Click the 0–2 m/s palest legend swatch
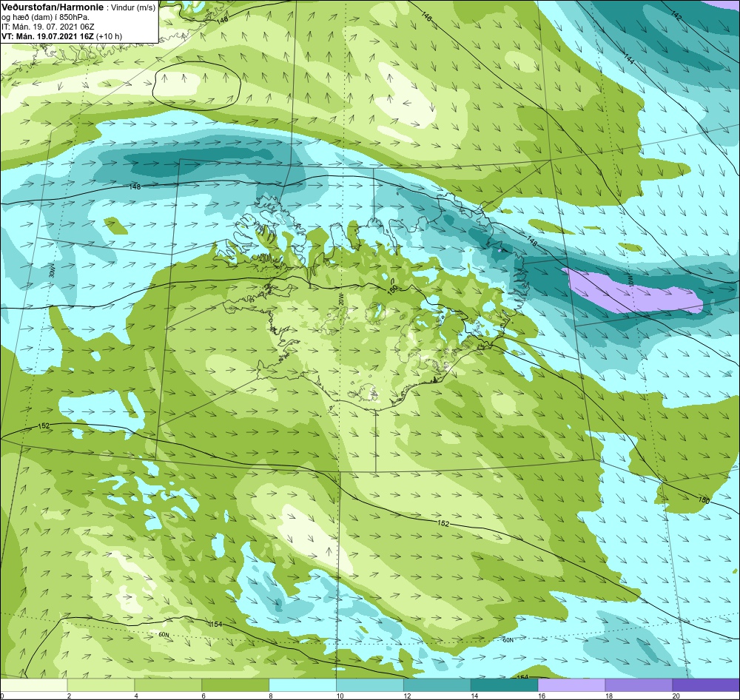This screenshot has height=700, width=740. coord(33,685)
